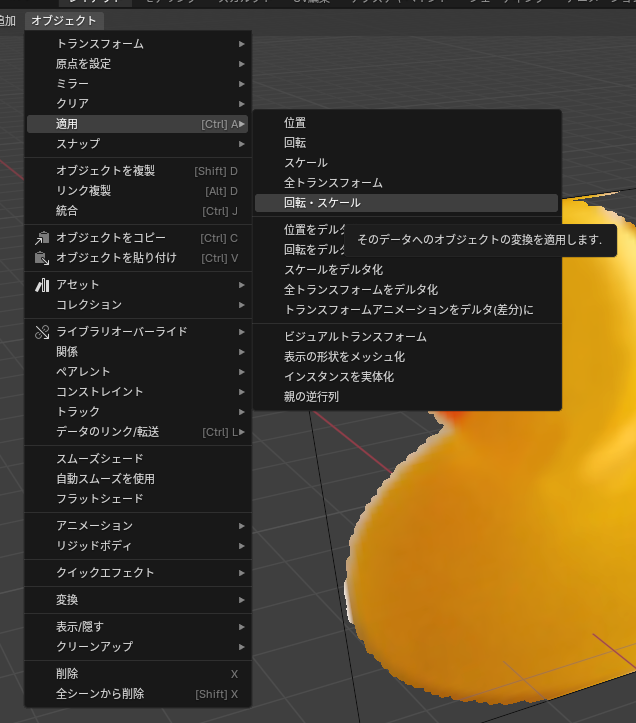Apply 回転 in the 適用 submenu
This screenshot has width=636, height=723.
406,143
